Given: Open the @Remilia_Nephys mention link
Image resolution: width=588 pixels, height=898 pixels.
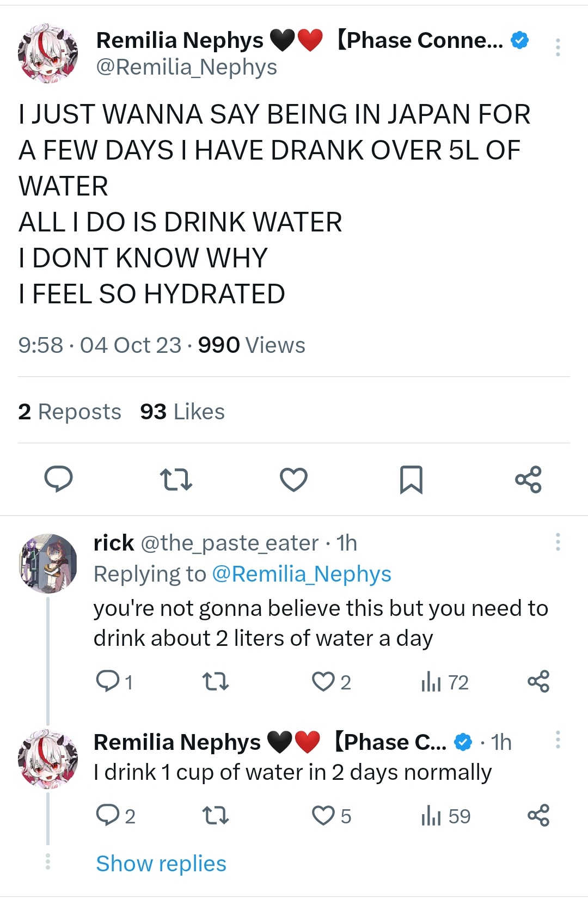Looking at the screenshot, I should (301, 574).
